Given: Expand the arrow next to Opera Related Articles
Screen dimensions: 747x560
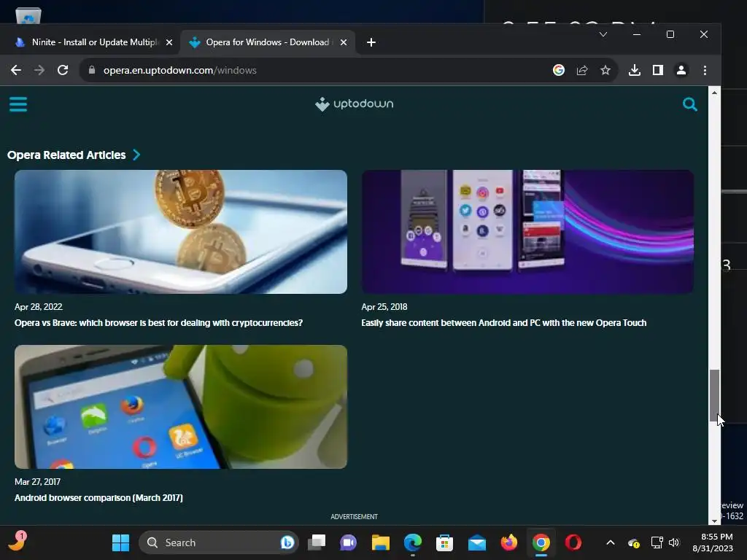Looking at the screenshot, I should pos(136,155).
